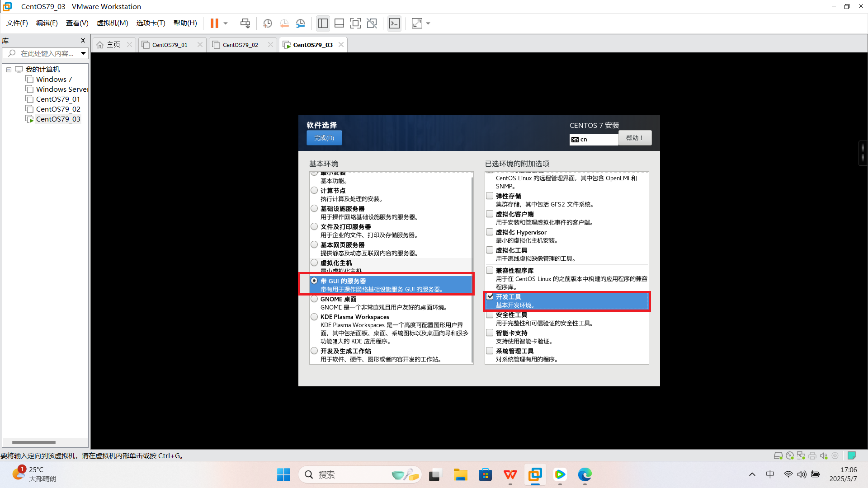Click the 完成(D) button
Screen dimensions: 868x488
coord(324,138)
